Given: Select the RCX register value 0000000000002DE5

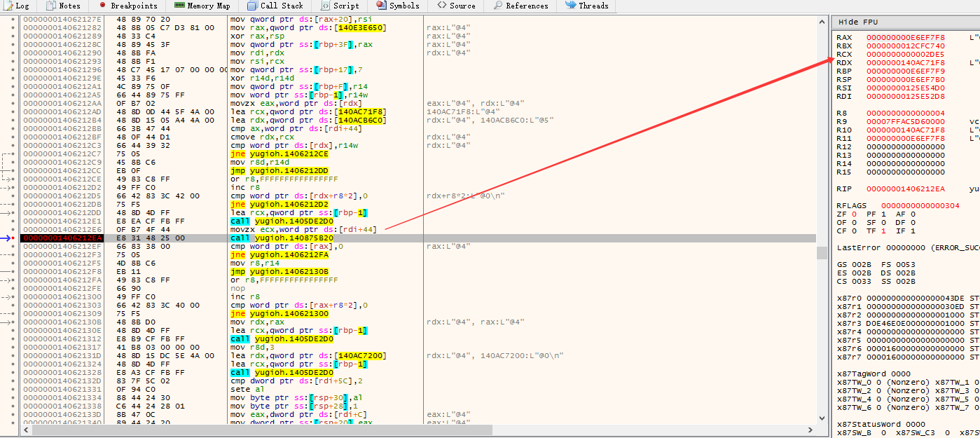Looking at the screenshot, I should coord(906,54).
